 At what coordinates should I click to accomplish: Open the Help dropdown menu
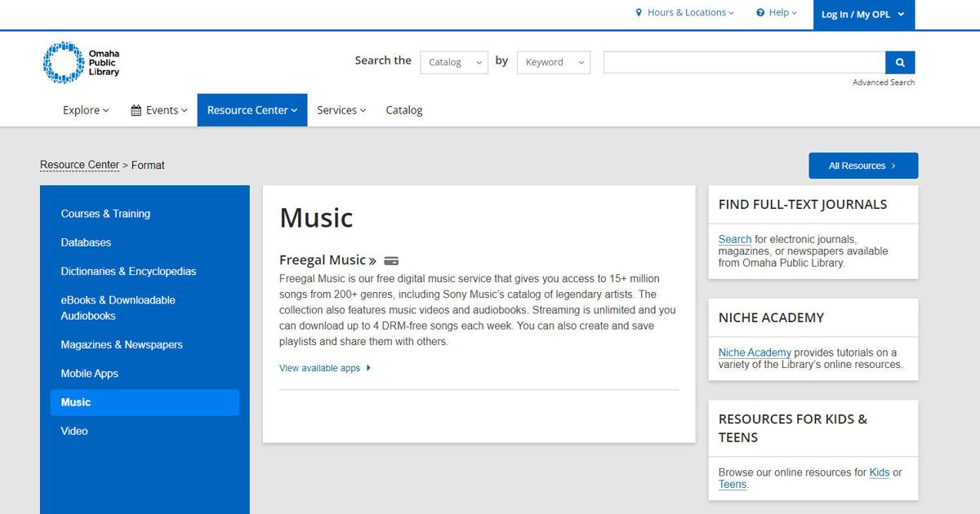click(777, 13)
